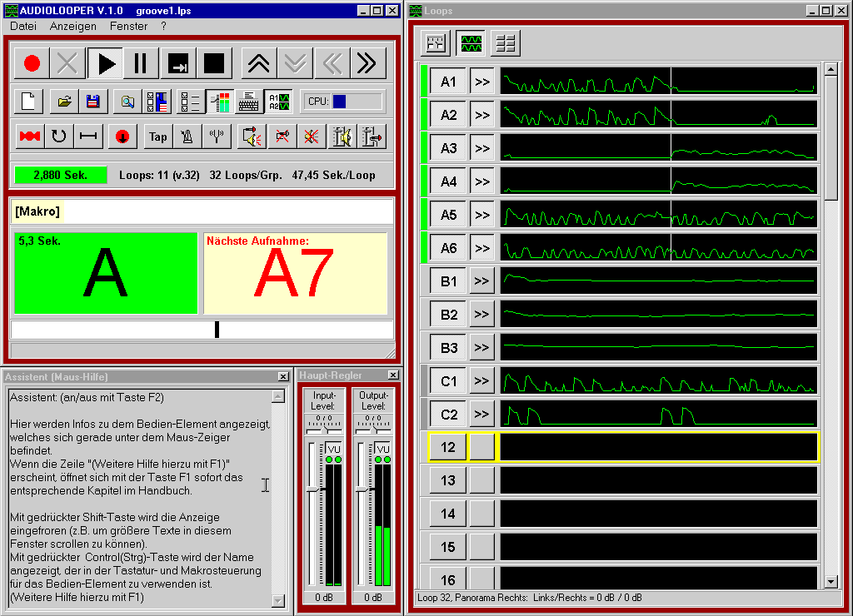
Task: Toggle the level meter display button
Action: point(220,102)
